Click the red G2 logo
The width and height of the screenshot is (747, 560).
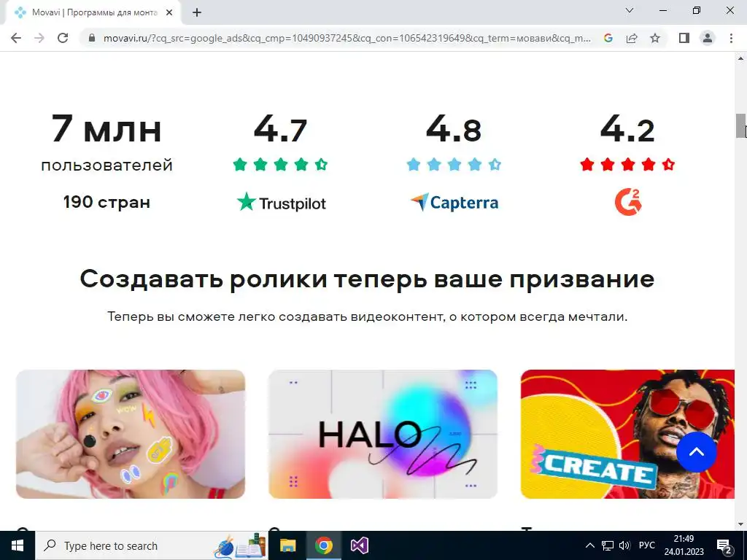click(628, 202)
